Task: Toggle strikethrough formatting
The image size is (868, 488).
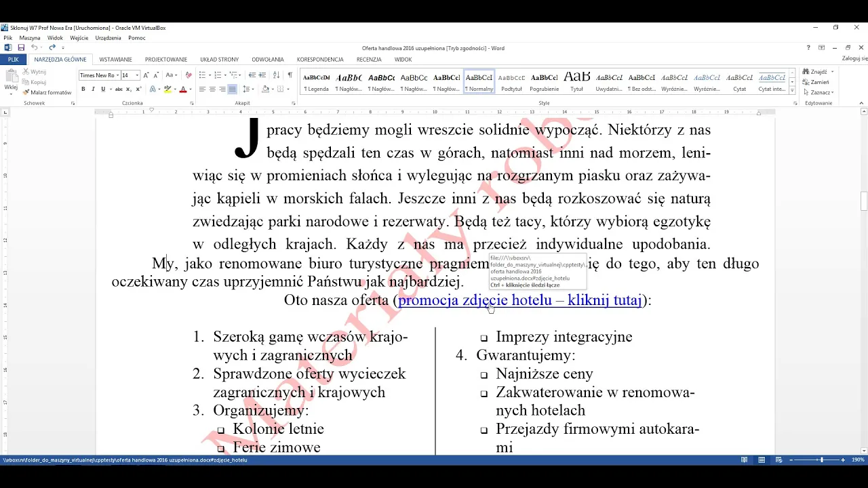Action: point(119,89)
